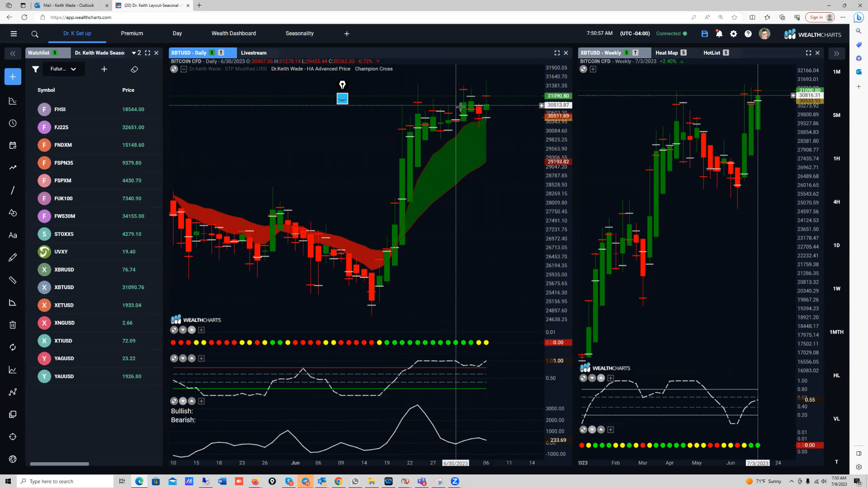
Task: Click the watchlist horizontal scrollbar
Action: [59, 464]
